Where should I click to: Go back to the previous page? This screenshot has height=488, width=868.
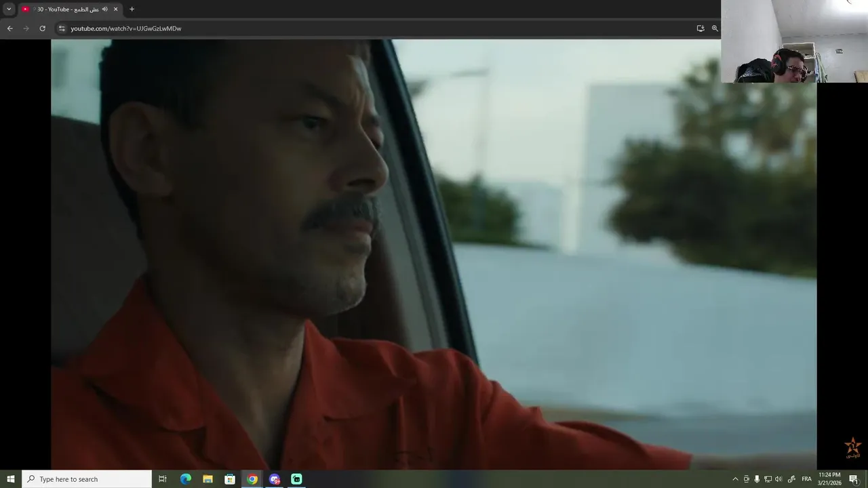click(9, 28)
